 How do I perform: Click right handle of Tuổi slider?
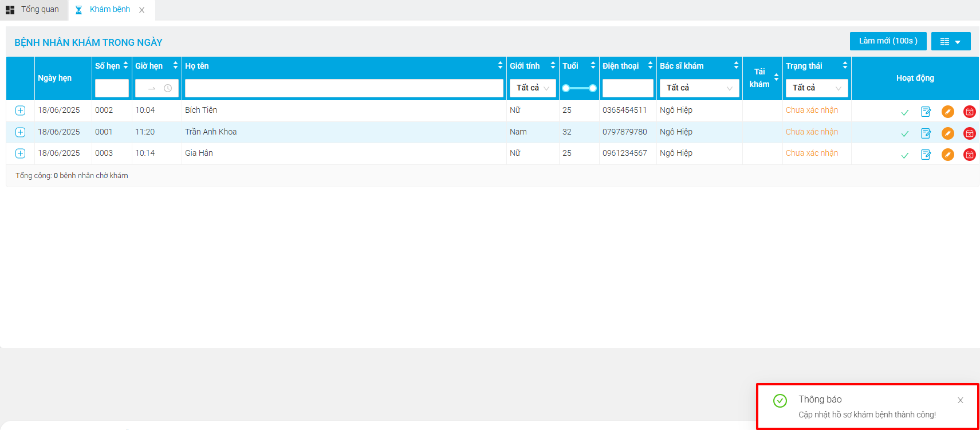[593, 88]
